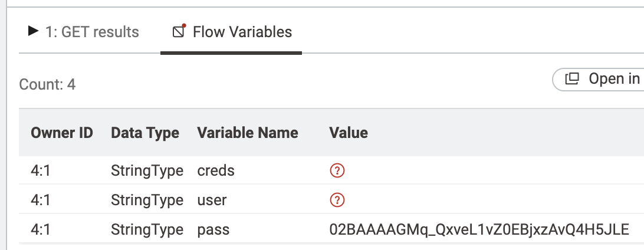
Task: Click the red question mark in user row
Action: (337, 200)
